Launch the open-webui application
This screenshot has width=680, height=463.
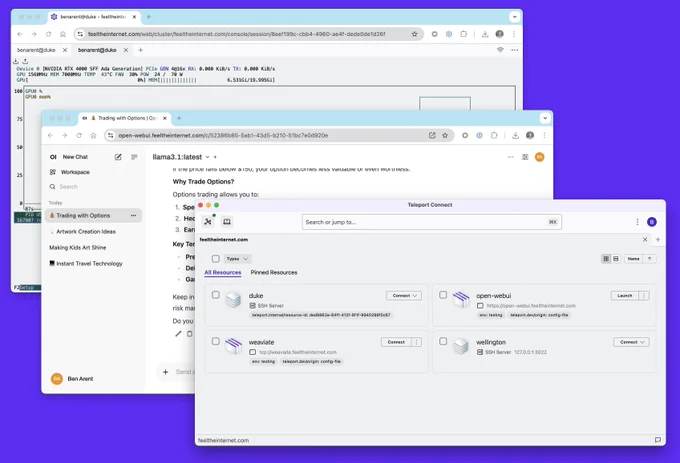tap(624, 296)
